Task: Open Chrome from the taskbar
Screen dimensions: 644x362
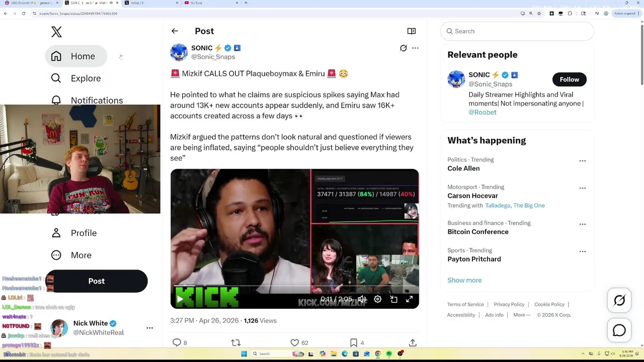Action: click(x=378, y=354)
